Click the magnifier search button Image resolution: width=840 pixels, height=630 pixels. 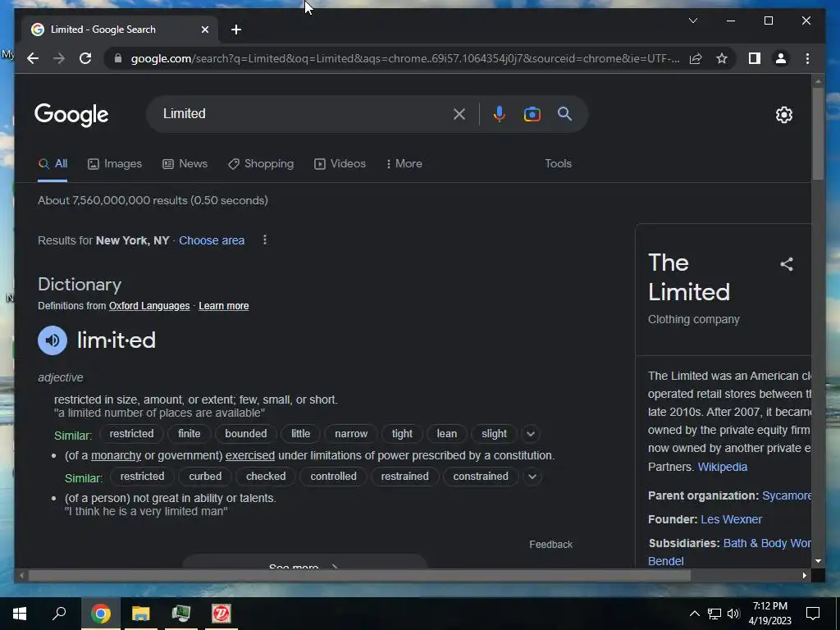[x=564, y=113]
